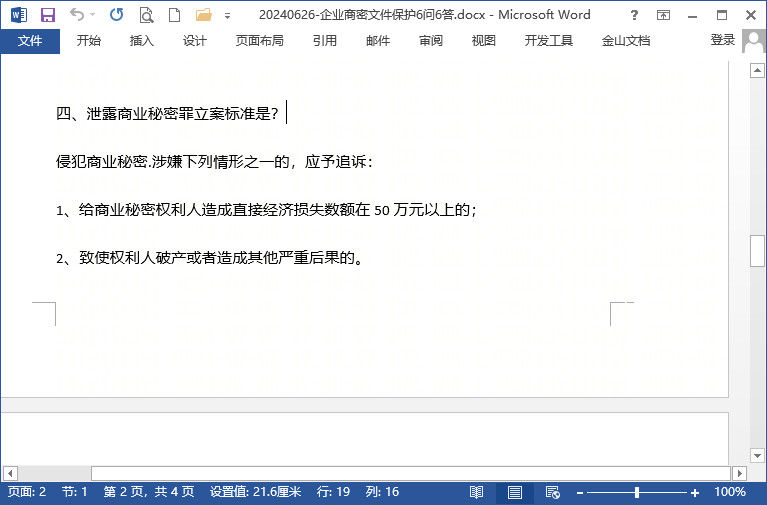Open Word Help question mark
The width and height of the screenshot is (767, 505).
point(634,15)
